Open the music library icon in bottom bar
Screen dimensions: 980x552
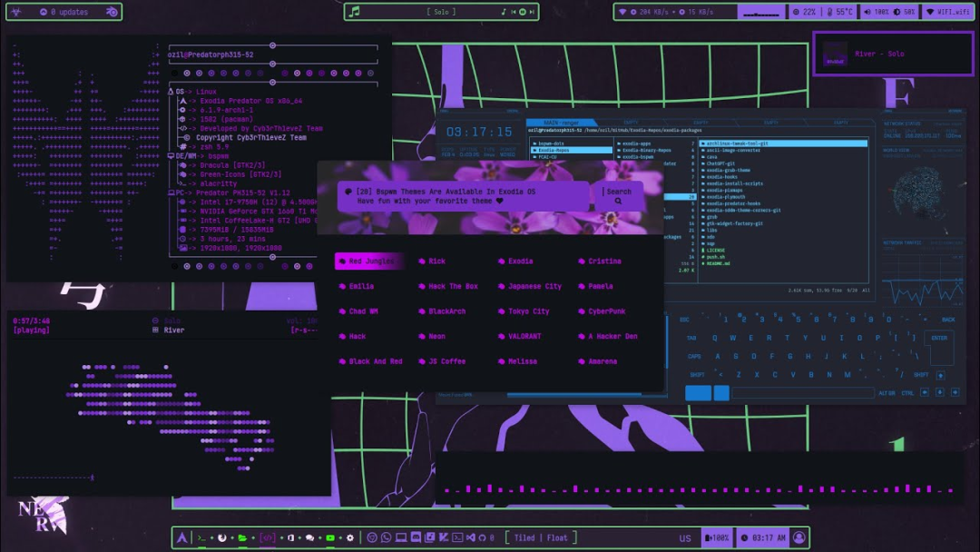430,537
